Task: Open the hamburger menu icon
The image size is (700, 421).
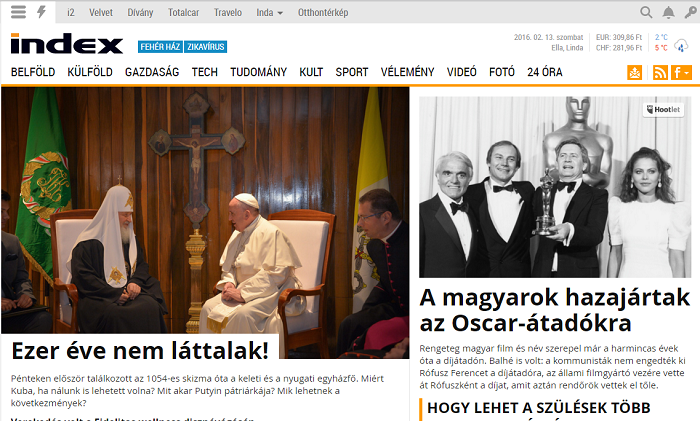Action: 18,12
